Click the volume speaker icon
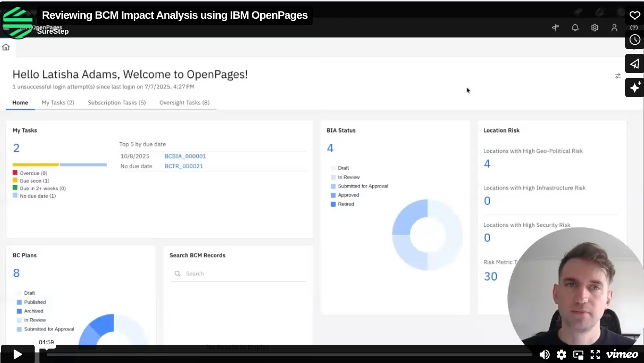The height and width of the screenshot is (363, 644). pyautogui.click(x=544, y=355)
